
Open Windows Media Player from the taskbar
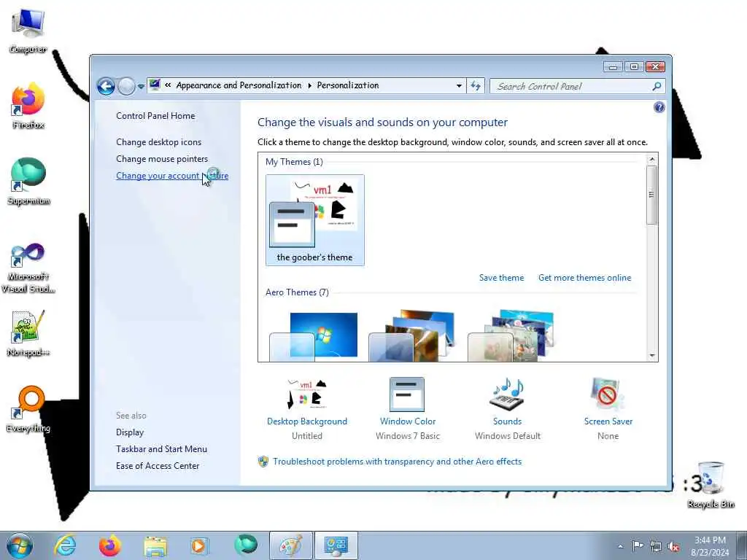click(199, 546)
